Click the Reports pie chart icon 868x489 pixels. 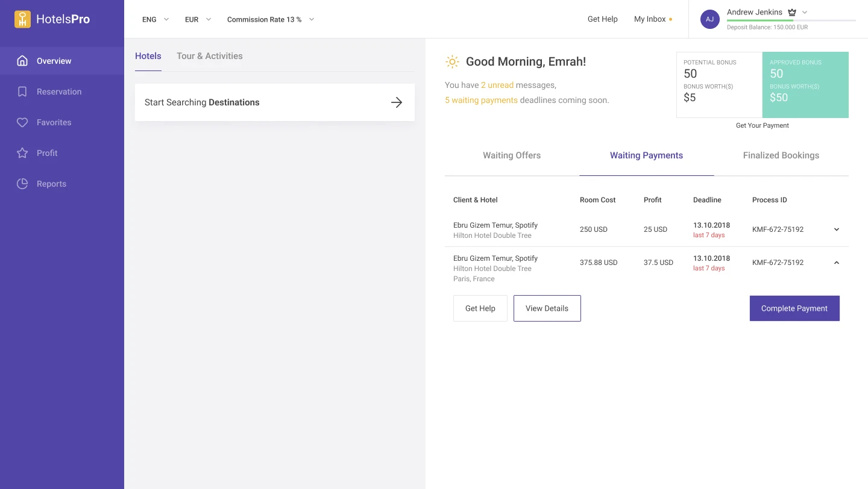(22, 184)
